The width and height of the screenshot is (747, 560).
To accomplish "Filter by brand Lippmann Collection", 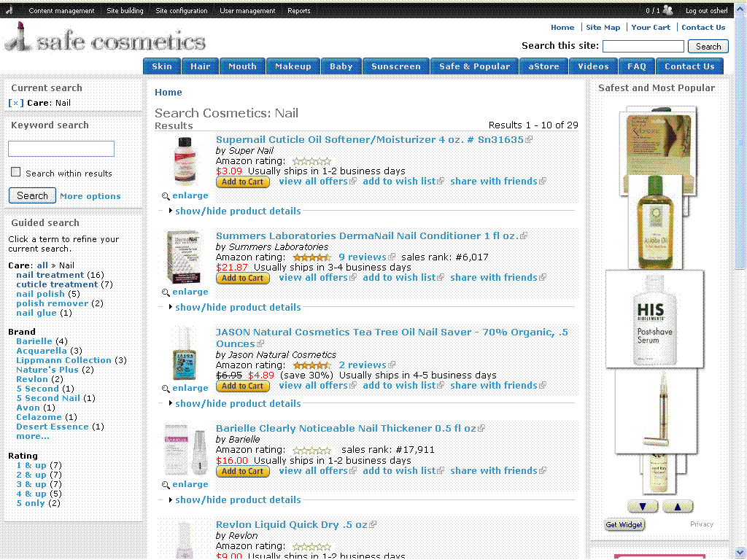I will click(x=64, y=360).
